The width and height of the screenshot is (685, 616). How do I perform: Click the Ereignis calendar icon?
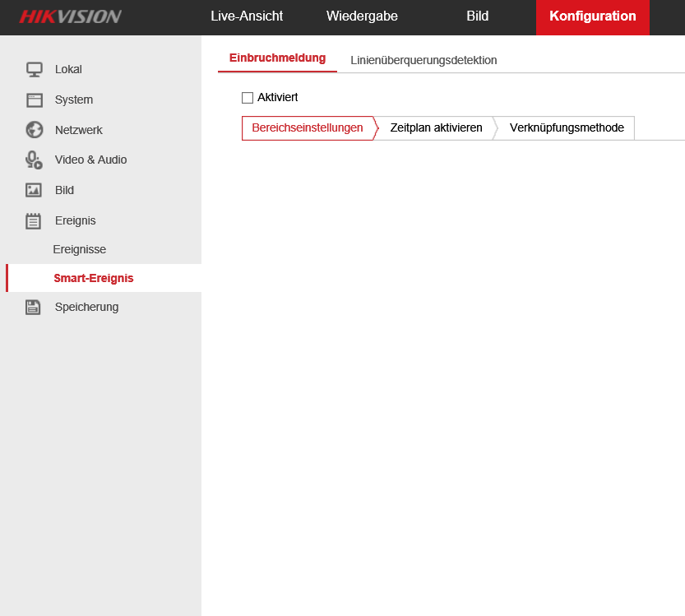(34, 220)
